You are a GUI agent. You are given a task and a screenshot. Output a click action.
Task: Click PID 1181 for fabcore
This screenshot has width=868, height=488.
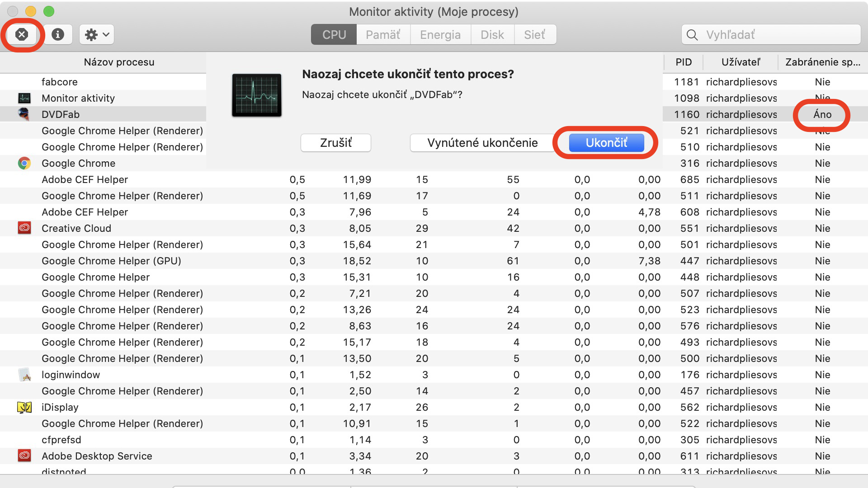coord(687,82)
